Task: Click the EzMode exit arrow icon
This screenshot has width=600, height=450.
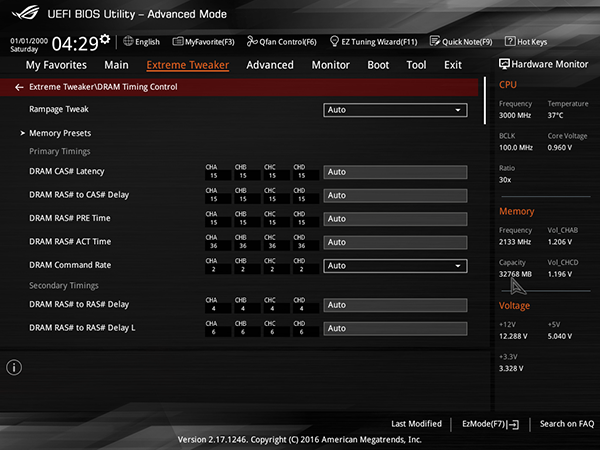Action: point(513,424)
